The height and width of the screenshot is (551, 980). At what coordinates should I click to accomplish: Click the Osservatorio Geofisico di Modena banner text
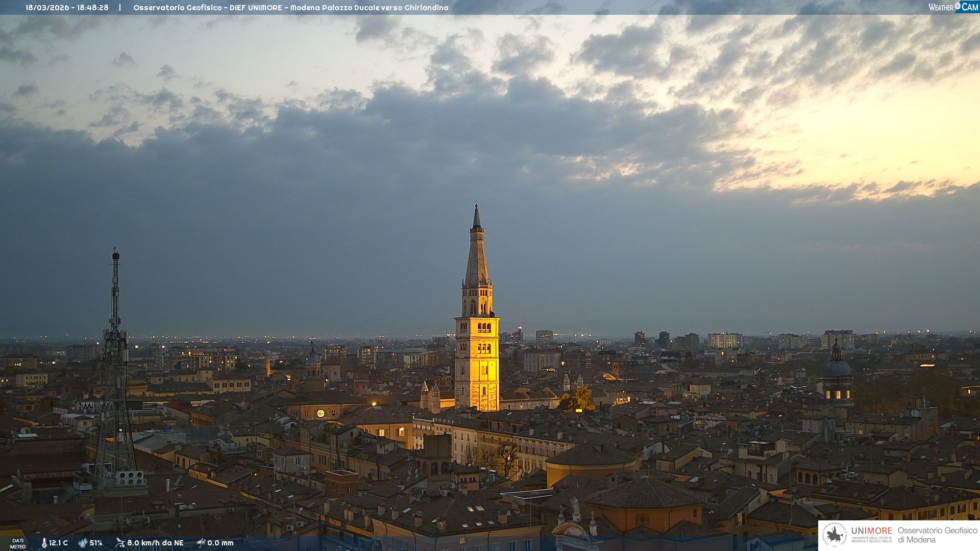coord(937,535)
